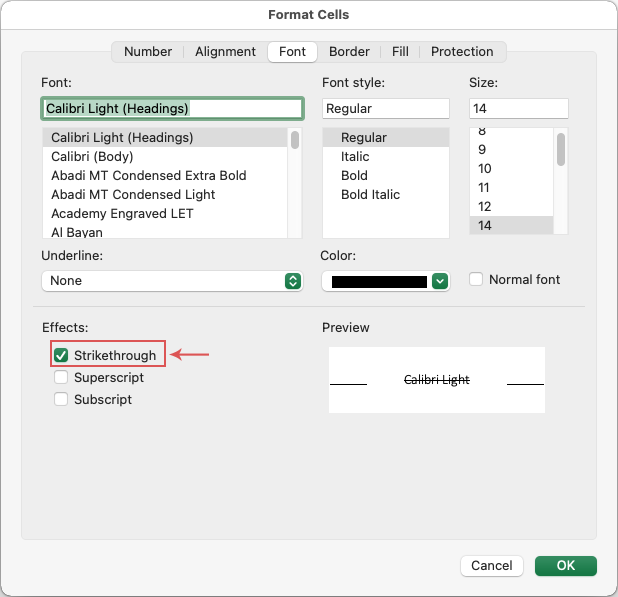618x597 pixels.
Task: Open the Fill tab
Action: (x=400, y=52)
